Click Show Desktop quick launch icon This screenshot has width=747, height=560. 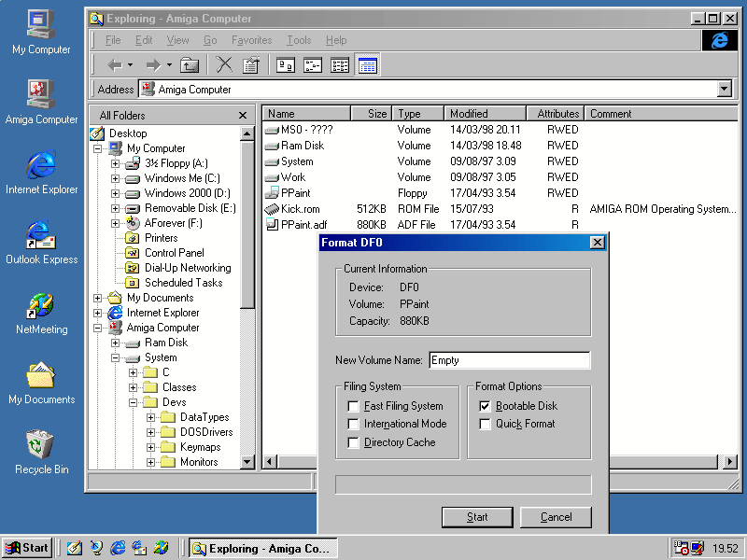click(x=74, y=548)
